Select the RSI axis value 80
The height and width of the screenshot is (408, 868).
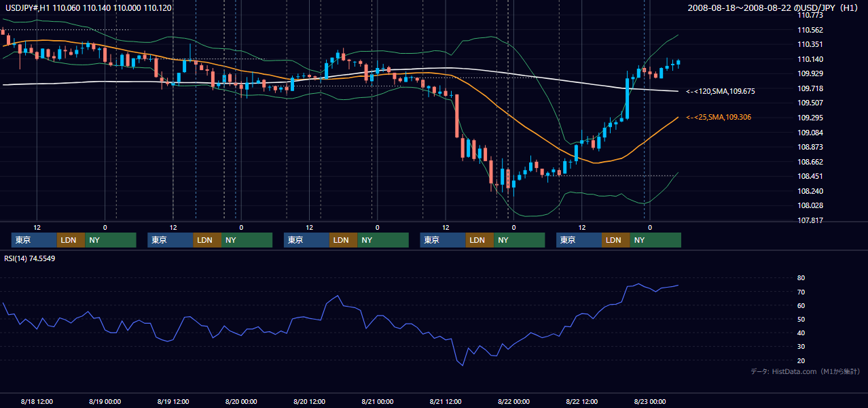pos(801,278)
